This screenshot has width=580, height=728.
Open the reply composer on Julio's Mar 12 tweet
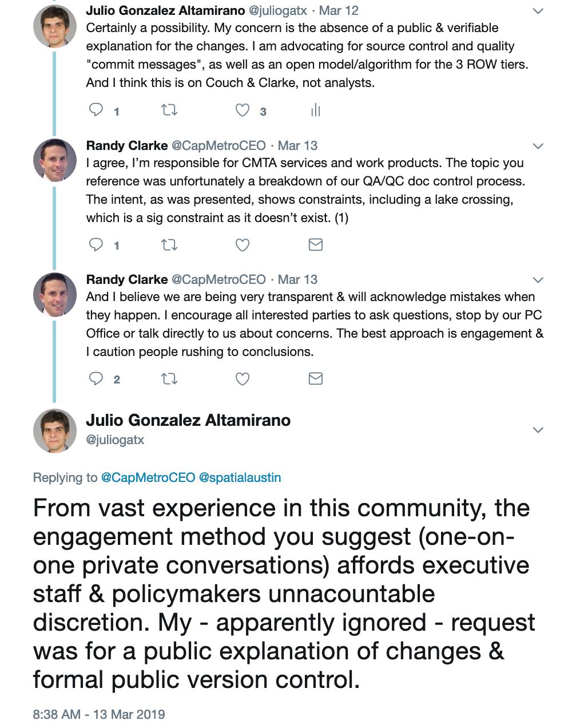pyautogui.click(x=96, y=110)
